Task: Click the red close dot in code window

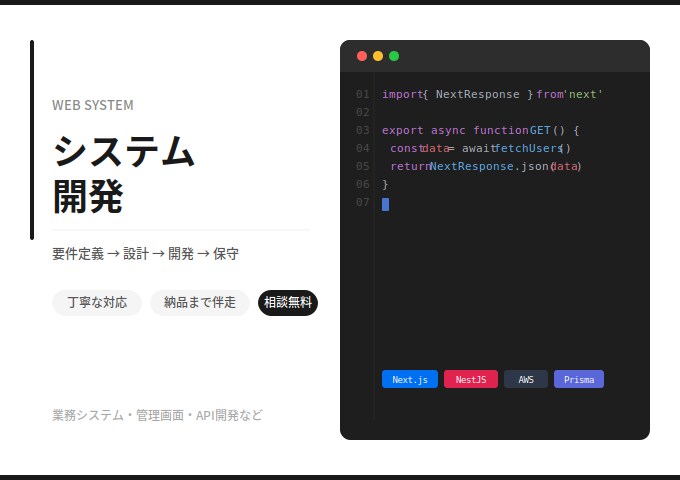Action: [x=362, y=56]
